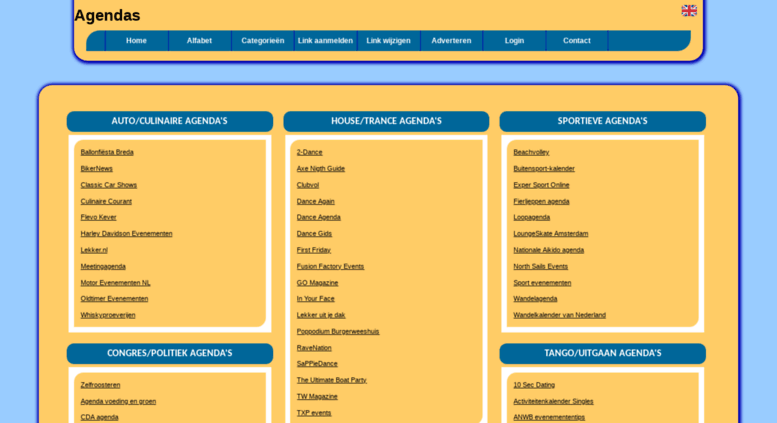Visit the North Sails Events link
The height and width of the screenshot is (423, 777).
tap(541, 266)
